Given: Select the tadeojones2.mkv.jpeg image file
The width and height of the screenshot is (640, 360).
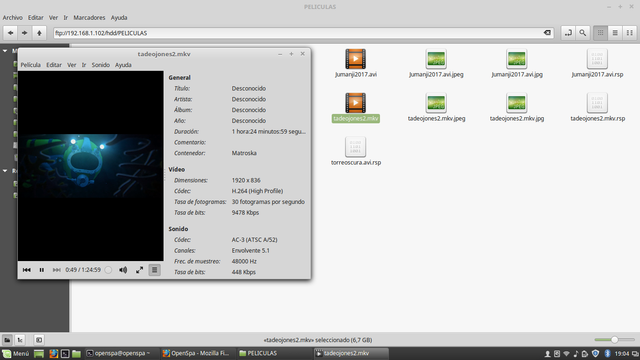Looking at the screenshot, I should click(436, 107).
